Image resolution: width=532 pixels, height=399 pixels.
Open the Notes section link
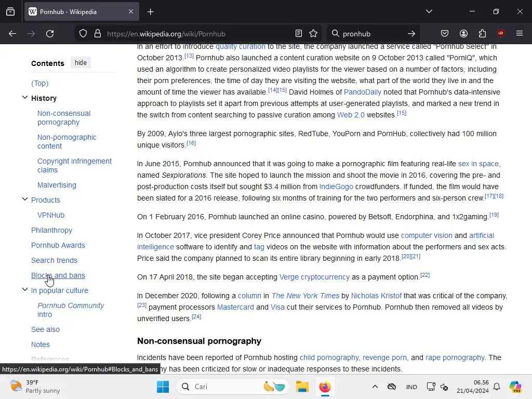41,344
